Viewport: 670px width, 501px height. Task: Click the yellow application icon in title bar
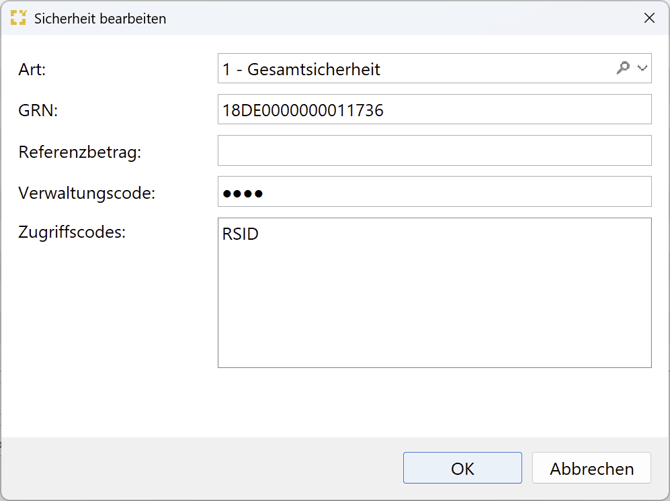[x=18, y=18]
